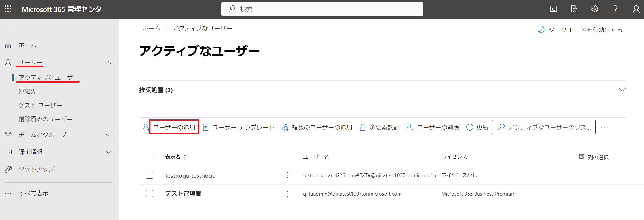
Task: Collapse navigation with hamburger icon
Action: (8, 28)
